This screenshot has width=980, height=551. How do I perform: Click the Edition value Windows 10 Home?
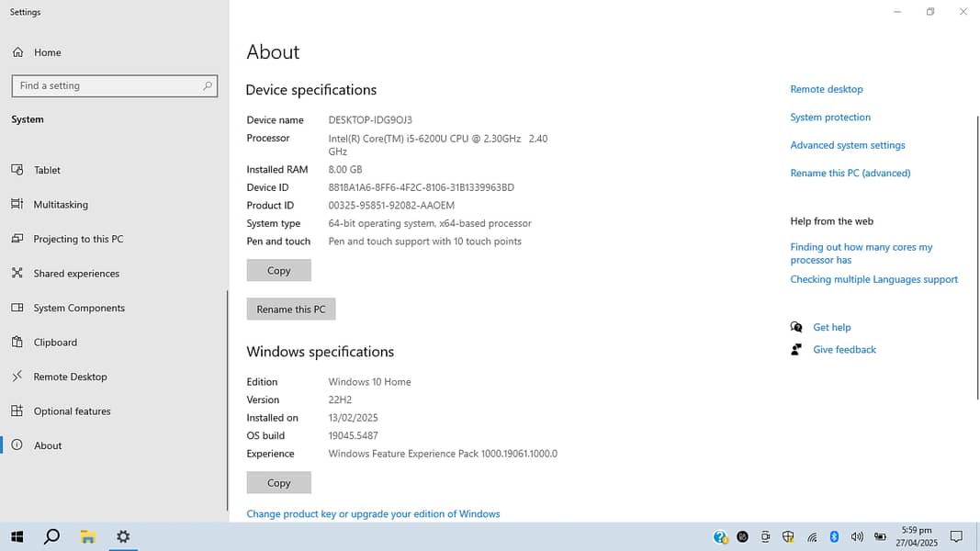click(369, 382)
